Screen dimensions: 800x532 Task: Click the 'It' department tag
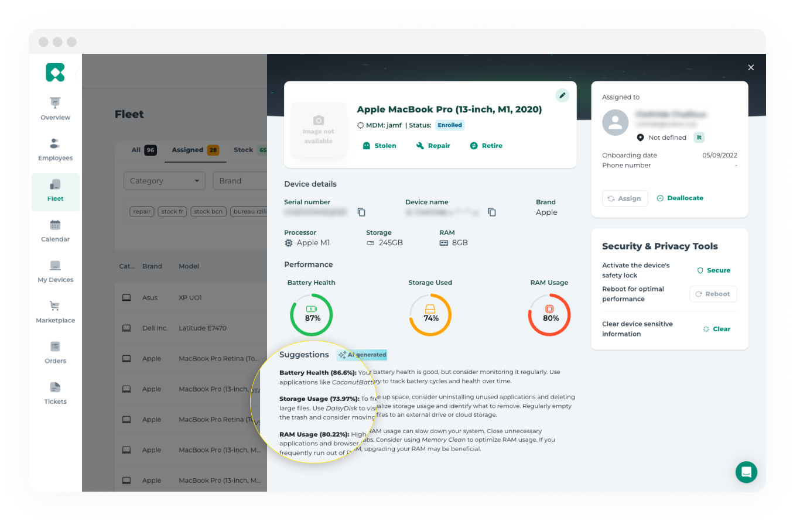[699, 138]
